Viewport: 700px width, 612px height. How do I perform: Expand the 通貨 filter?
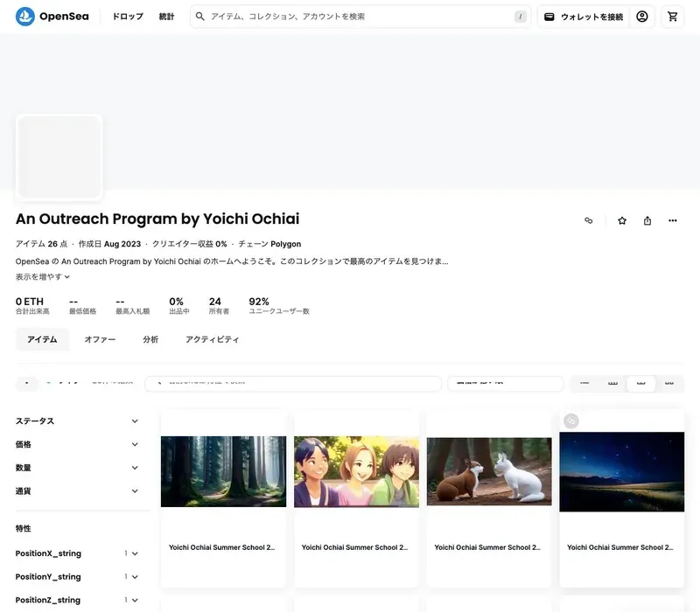[77, 491]
